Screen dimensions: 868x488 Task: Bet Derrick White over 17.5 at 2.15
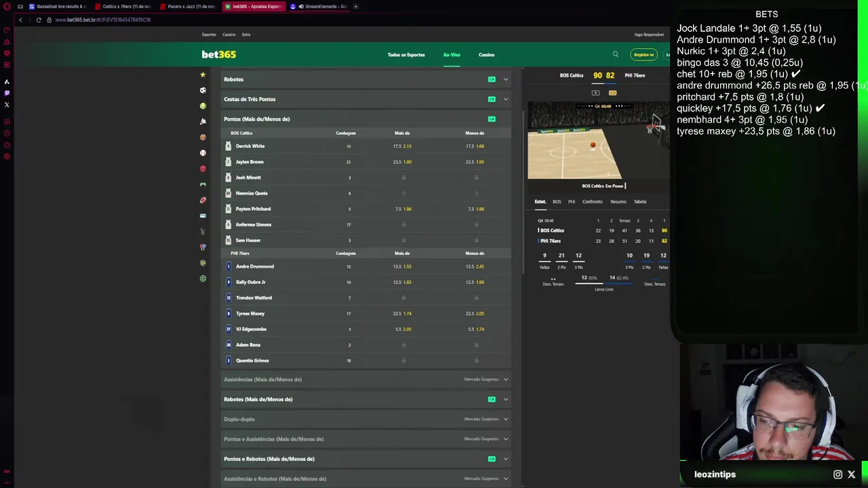click(402, 146)
